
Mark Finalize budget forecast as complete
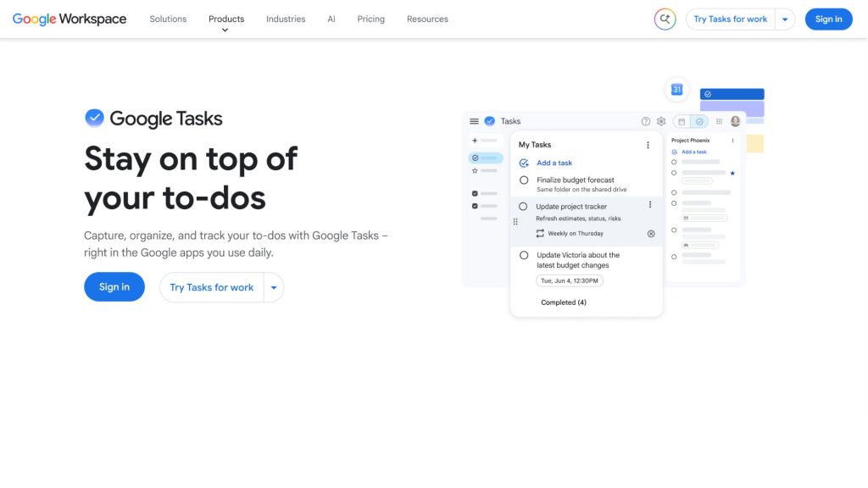524,180
